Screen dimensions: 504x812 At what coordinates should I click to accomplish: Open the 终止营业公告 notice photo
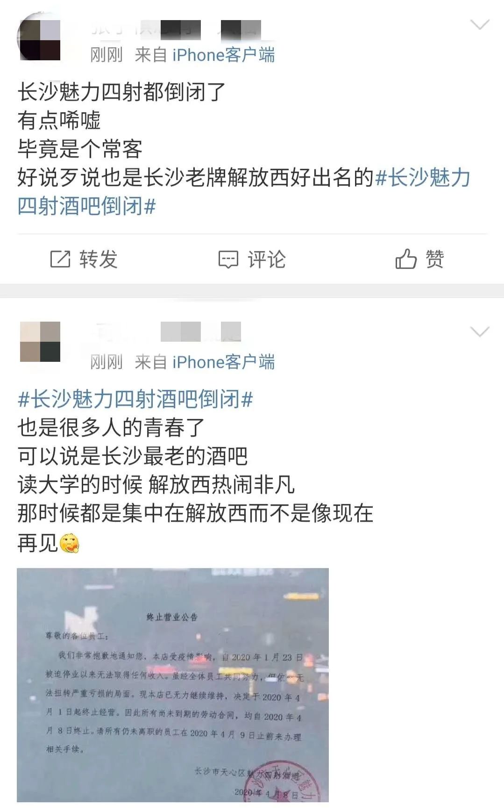click(173, 685)
